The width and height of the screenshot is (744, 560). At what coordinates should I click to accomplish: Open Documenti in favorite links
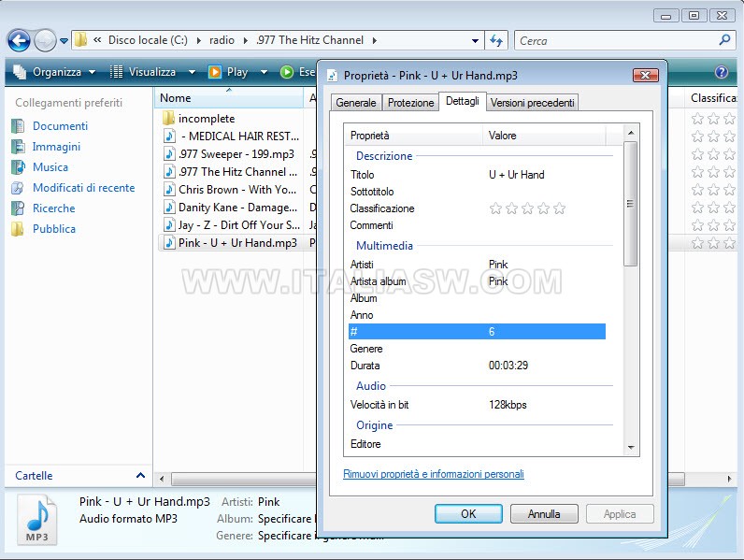point(60,126)
